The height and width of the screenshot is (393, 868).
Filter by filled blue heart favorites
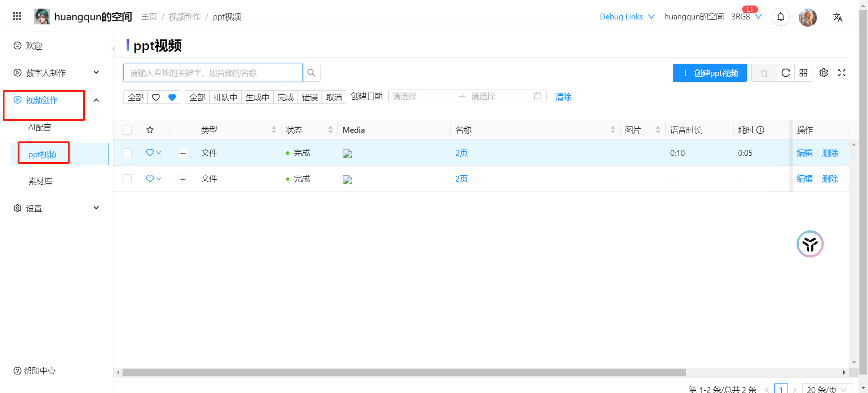172,97
